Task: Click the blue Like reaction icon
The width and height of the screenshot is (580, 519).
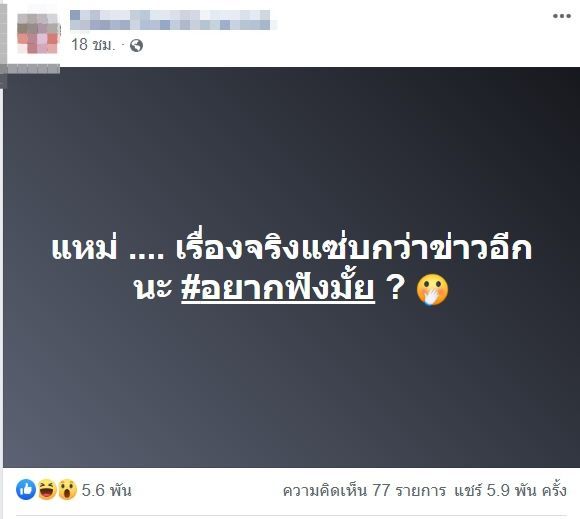Action: [26, 490]
